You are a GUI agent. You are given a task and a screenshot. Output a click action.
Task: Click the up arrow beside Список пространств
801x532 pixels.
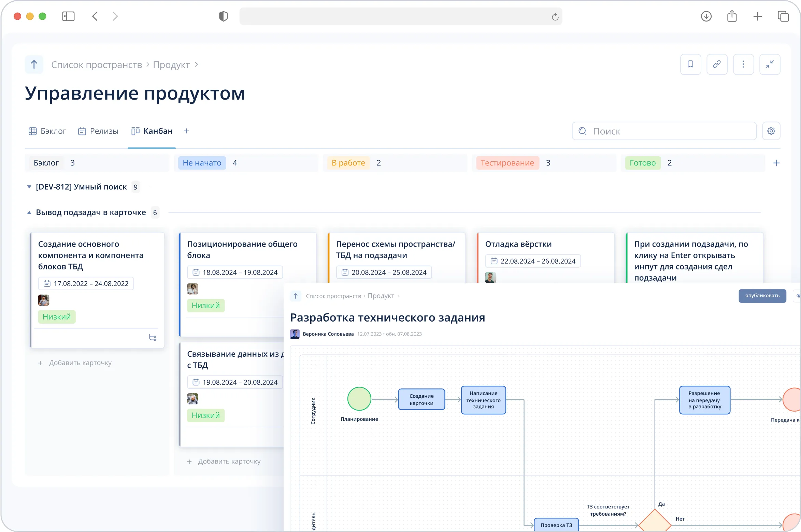point(34,64)
